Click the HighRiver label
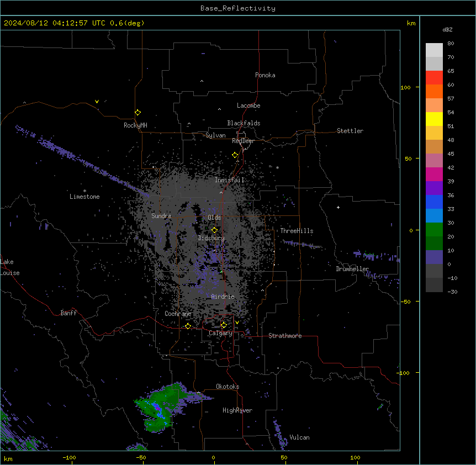Screen dimensions: 476x465 click(x=237, y=410)
